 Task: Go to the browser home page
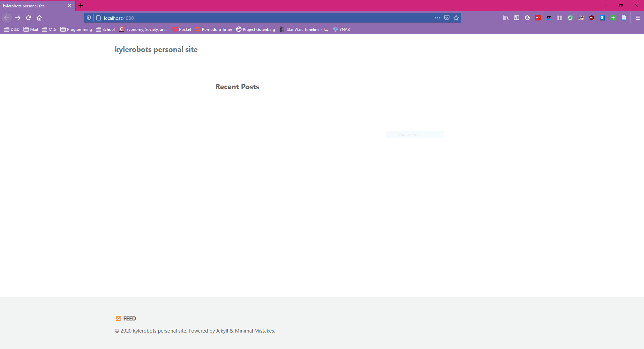(39, 18)
